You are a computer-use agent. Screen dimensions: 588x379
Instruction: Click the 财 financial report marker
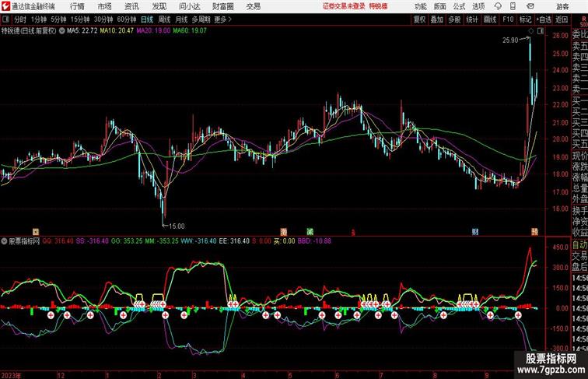click(475, 232)
